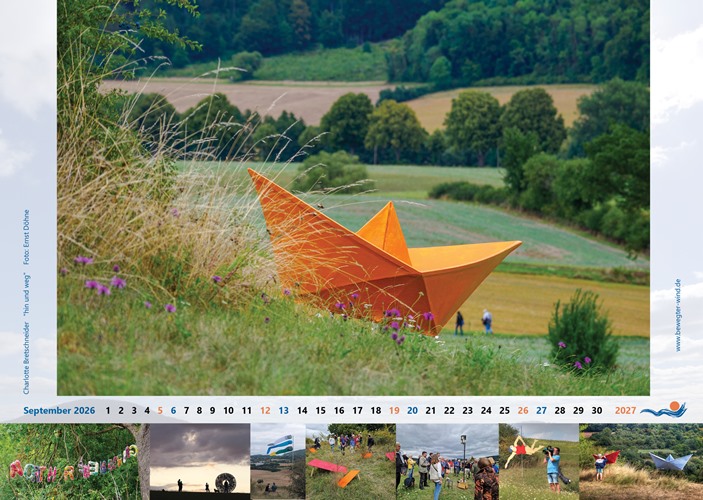Select orange Saturday date 12
703x500 pixels.
[265, 410]
